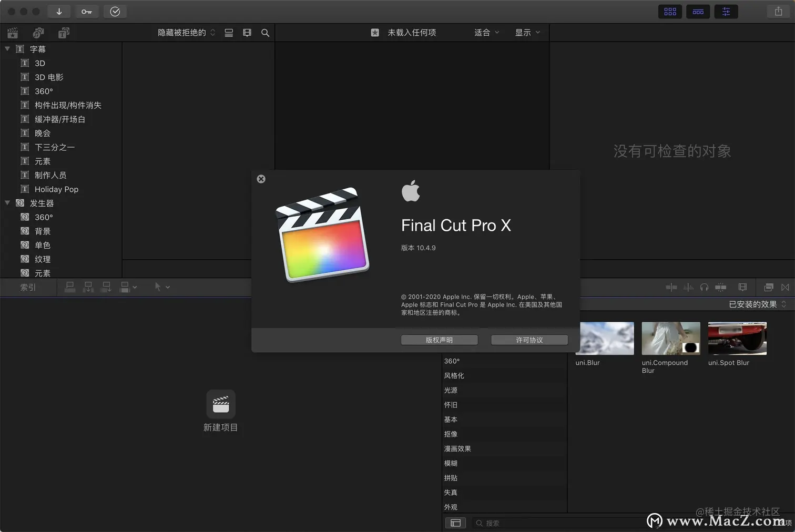The height and width of the screenshot is (532, 795).
Task: Toggle audio skimming waveform icon
Action: click(688, 287)
